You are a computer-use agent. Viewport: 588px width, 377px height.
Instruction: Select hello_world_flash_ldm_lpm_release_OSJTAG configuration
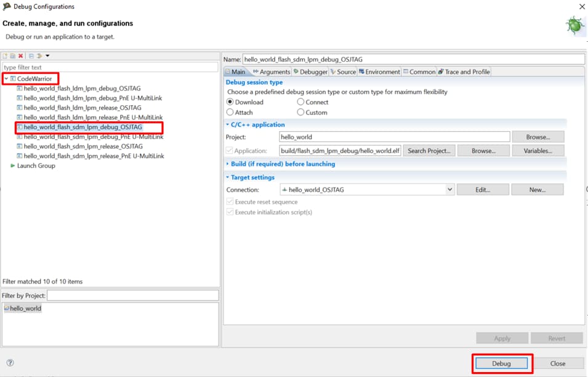click(x=83, y=108)
